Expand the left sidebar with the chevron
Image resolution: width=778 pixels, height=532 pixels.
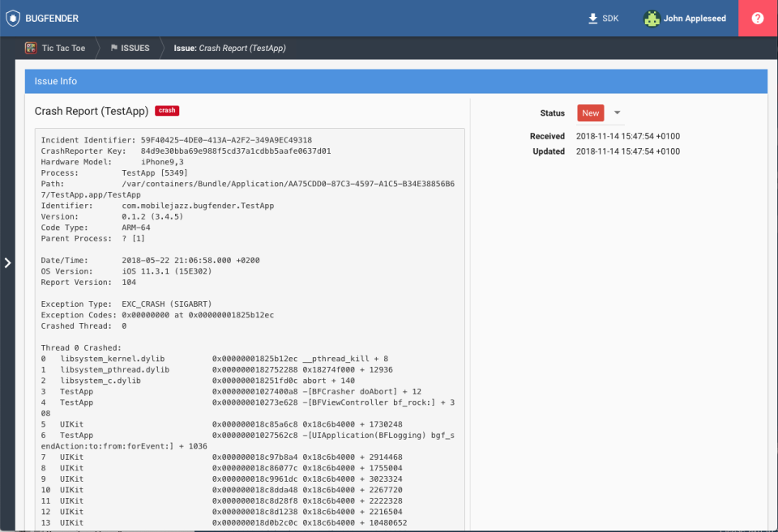[7, 262]
